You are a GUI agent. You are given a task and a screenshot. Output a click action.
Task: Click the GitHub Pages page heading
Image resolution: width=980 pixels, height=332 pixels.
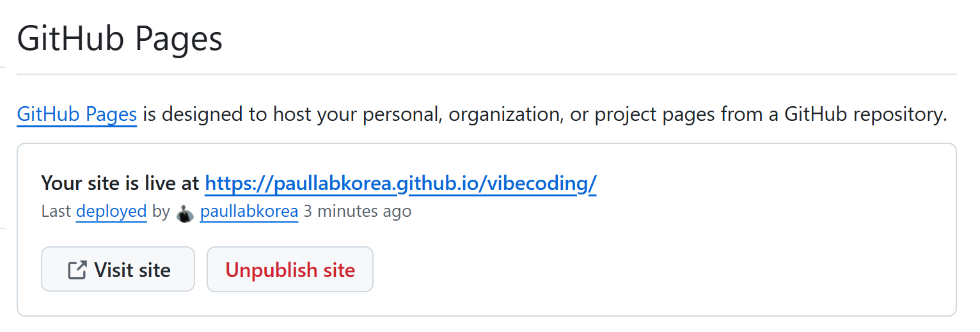120,38
